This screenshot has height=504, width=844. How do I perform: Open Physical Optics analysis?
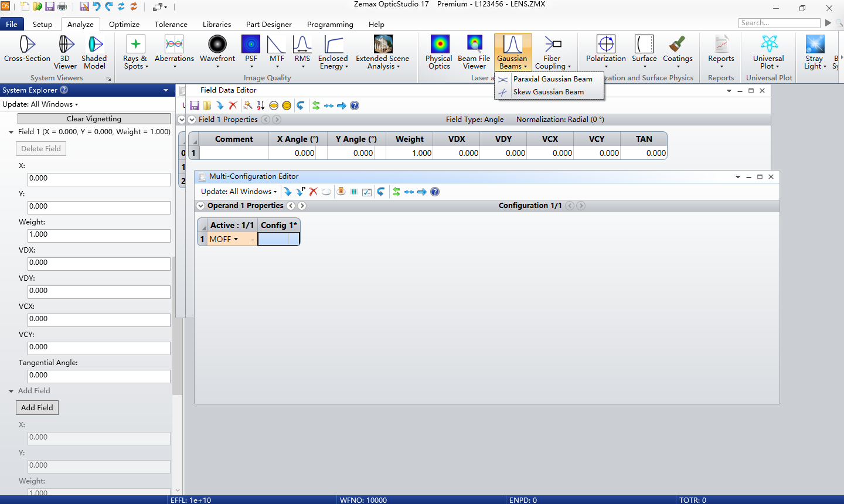(439, 52)
